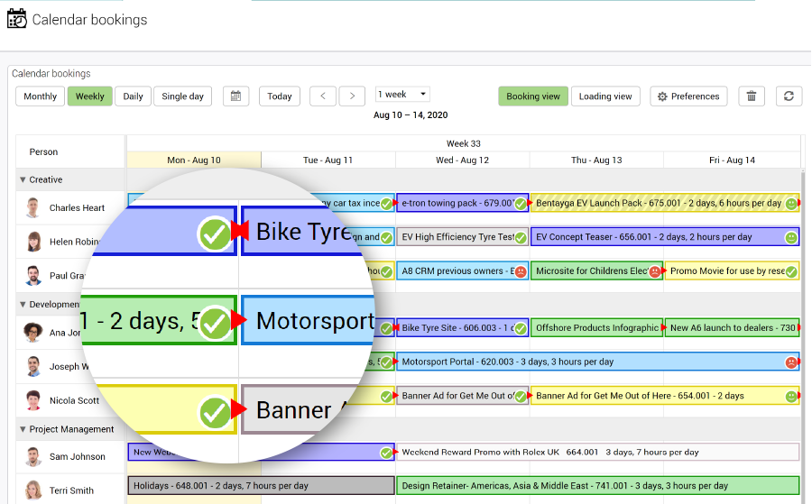Click green check on EV High Efficiency Tyre Test

(521, 237)
